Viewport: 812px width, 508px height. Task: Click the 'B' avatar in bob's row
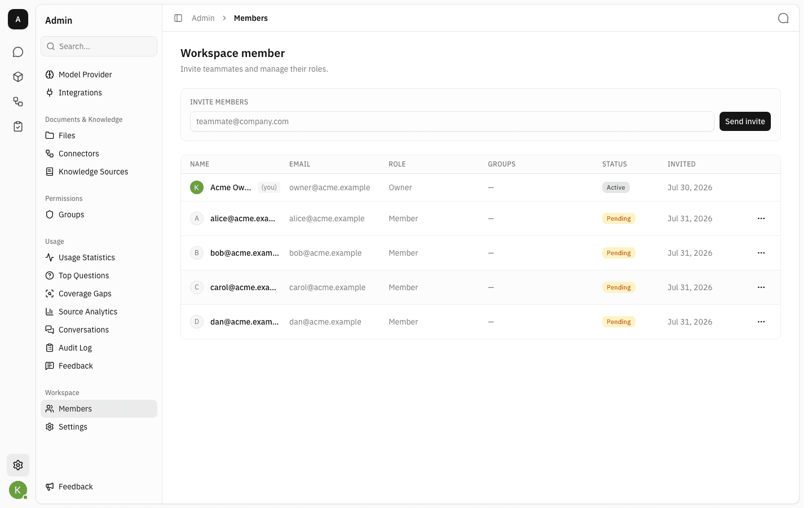197,253
